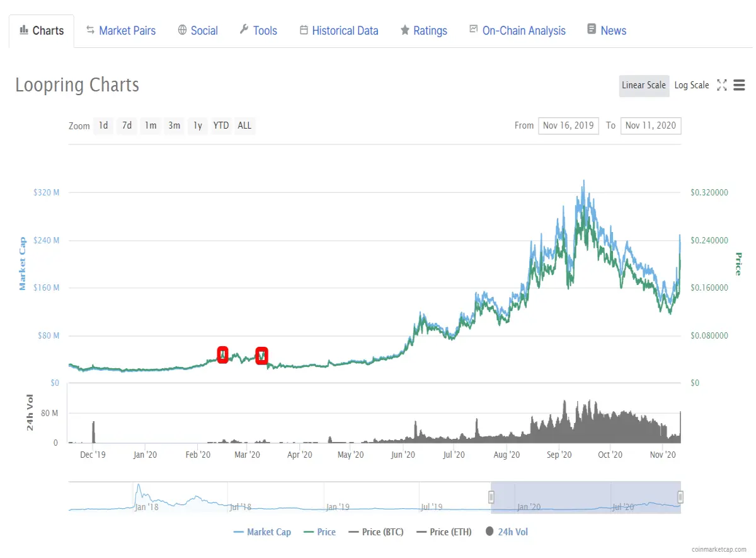Set zoom range to ALL

(244, 125)
